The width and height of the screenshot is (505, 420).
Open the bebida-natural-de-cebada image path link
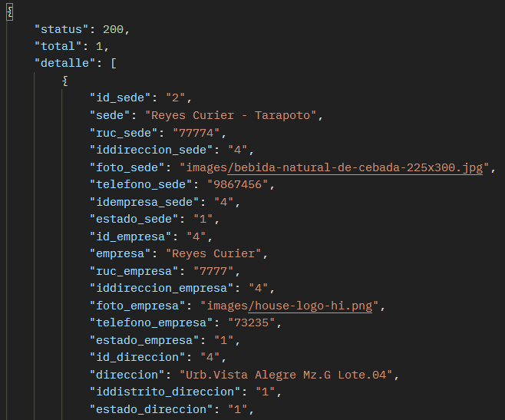334,167
